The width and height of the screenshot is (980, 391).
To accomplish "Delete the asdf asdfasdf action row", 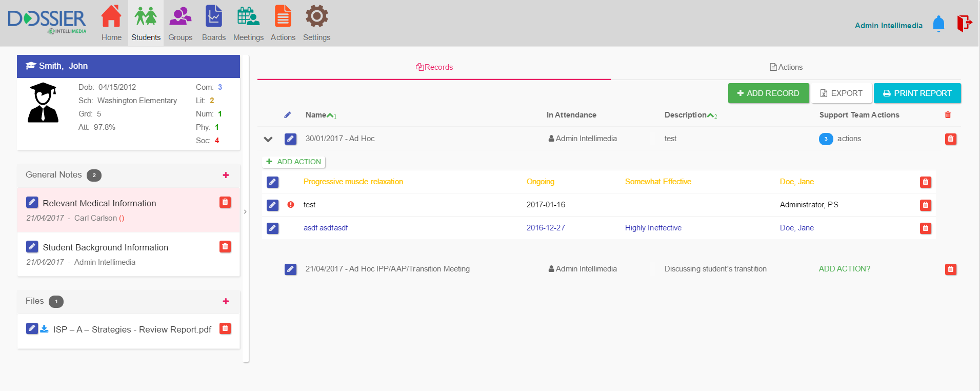I will tap(925, 228).
